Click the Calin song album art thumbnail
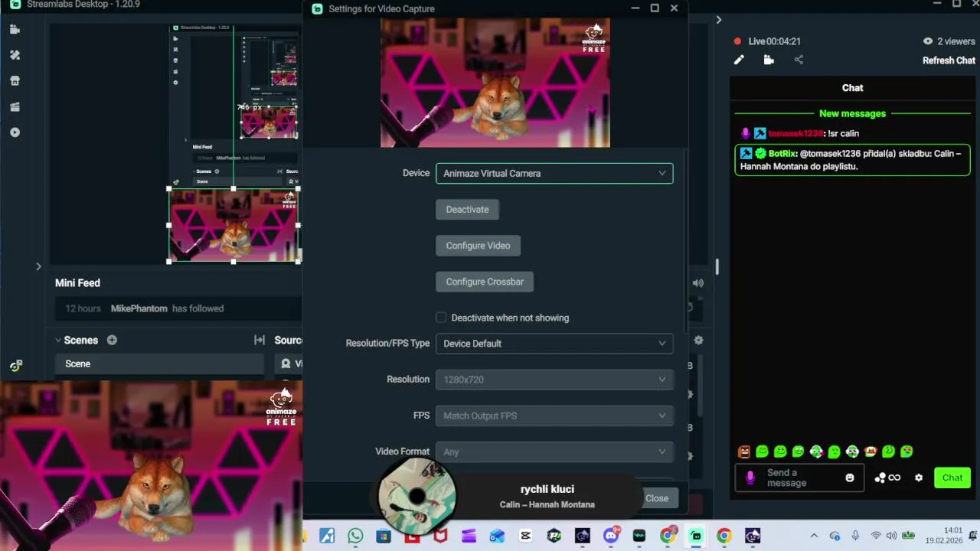Image resolution: width=980 pixels, height=551 pixels. (x=417, y=497)
